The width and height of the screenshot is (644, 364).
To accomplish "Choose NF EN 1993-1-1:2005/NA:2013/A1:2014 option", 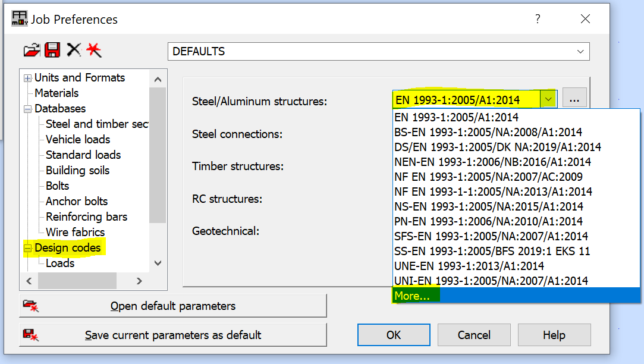I will [516, 192].
